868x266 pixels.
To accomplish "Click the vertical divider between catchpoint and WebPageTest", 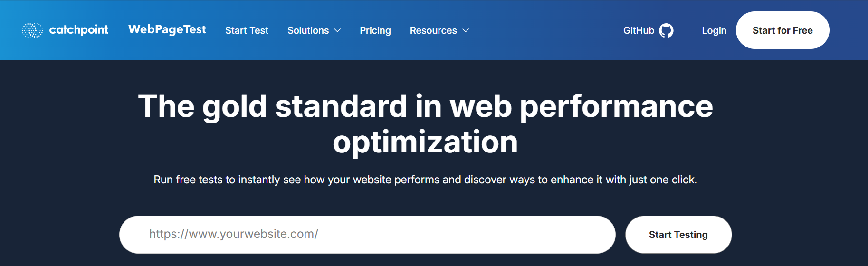I will 118,30.
